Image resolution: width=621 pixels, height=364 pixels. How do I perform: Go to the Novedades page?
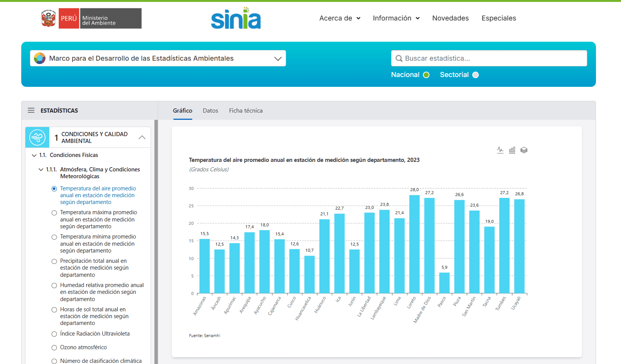click(450, 18)
